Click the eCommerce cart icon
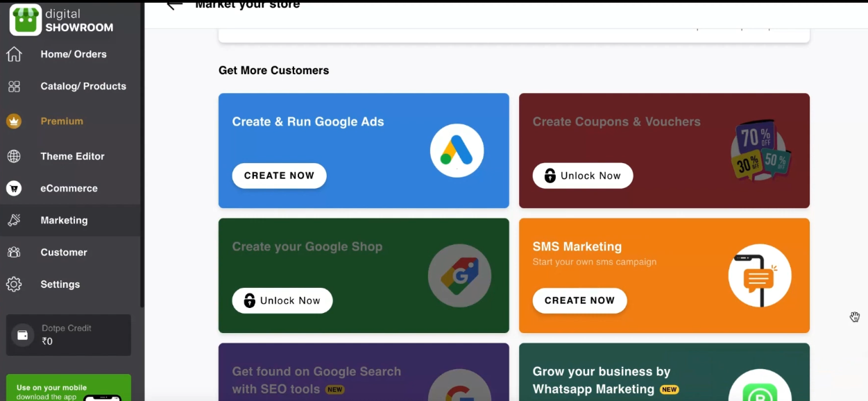 [14, 188]
